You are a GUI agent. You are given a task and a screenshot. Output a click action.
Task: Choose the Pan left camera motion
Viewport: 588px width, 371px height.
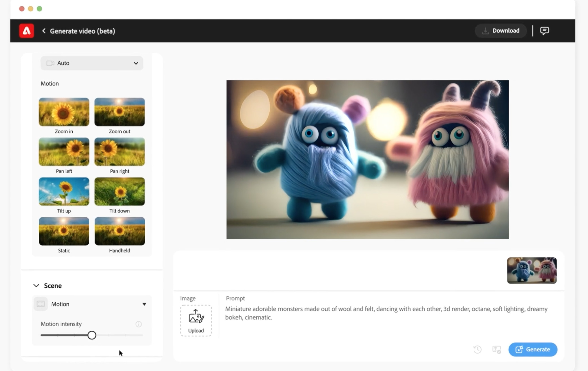[x=64, y=152]
